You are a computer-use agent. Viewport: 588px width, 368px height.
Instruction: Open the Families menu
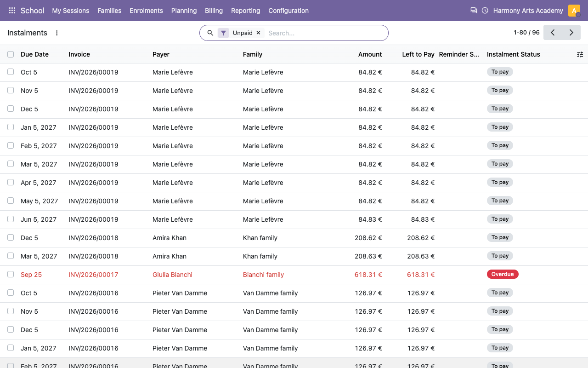coord(109,11)
